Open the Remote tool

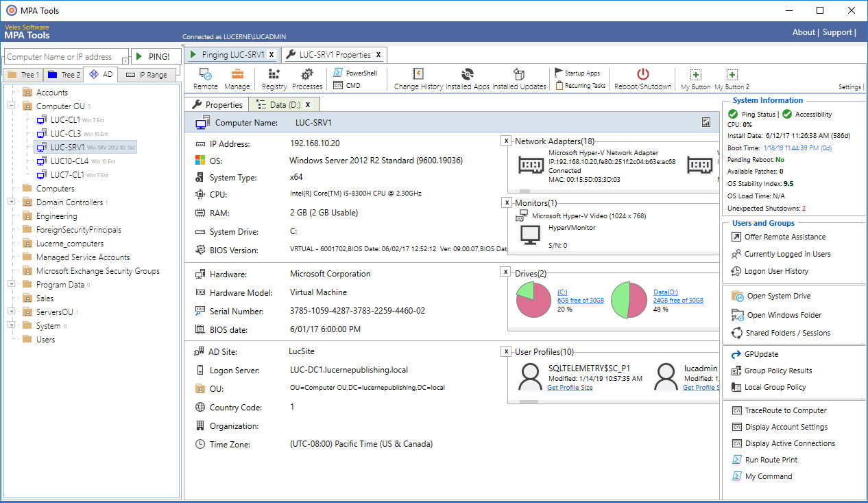205,79
